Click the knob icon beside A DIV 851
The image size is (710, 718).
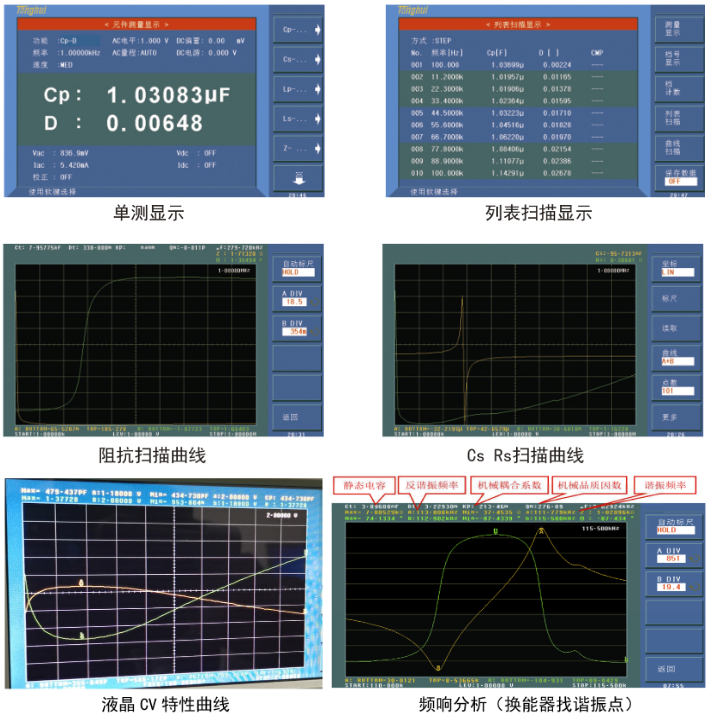tap(694, 558)
